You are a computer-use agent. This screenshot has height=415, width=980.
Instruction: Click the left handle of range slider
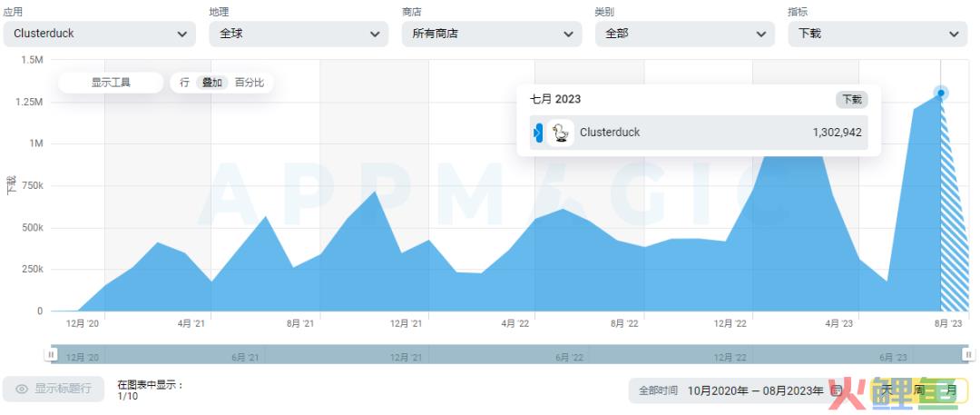tap(51, 354)
